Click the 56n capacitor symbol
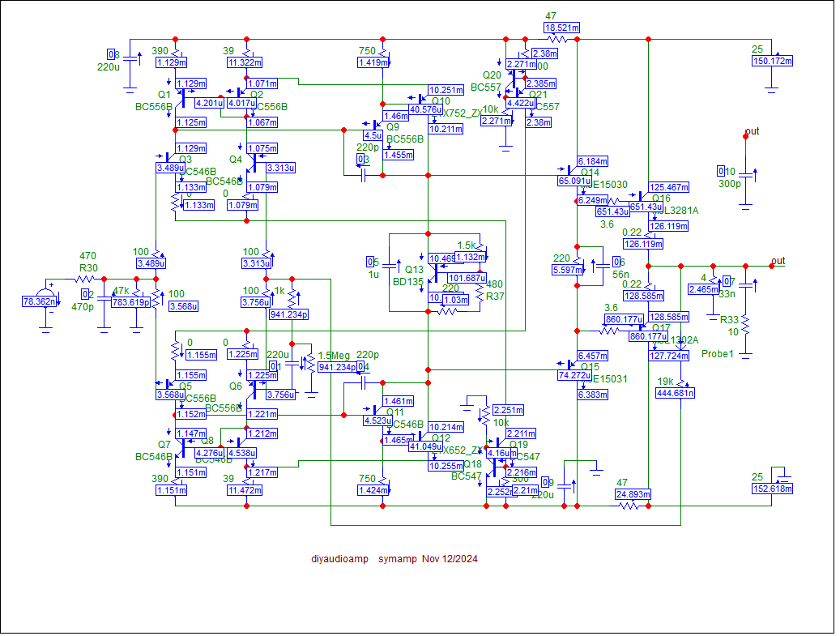Screen dimensions: 840x636 (x=603, y=267)
